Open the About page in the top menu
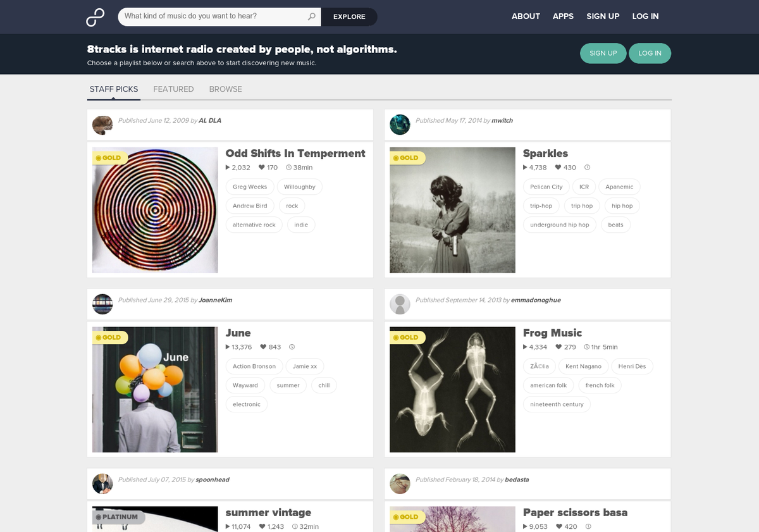 (526, 16)
